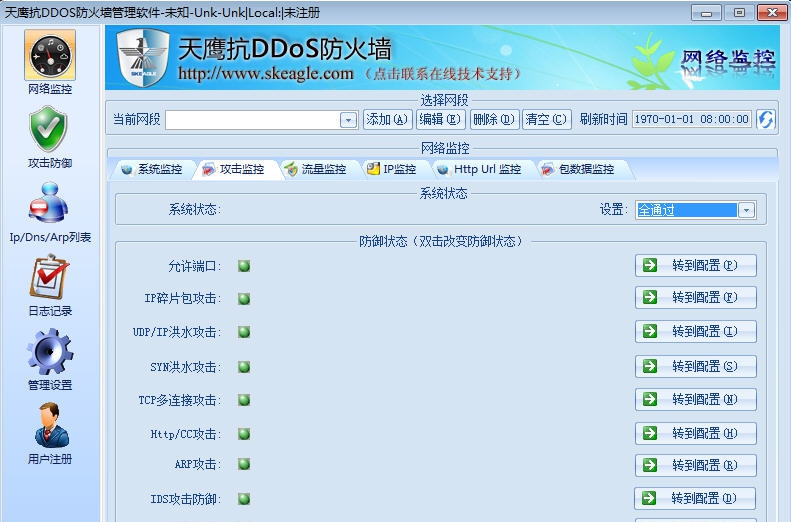Toggle the ARP攻击 status light

244,464
